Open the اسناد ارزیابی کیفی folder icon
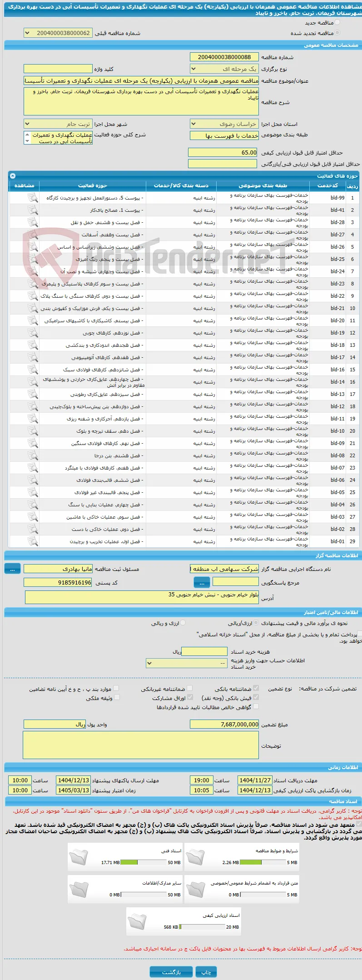This screenshot has width=362, height=980. click(137, 921)
